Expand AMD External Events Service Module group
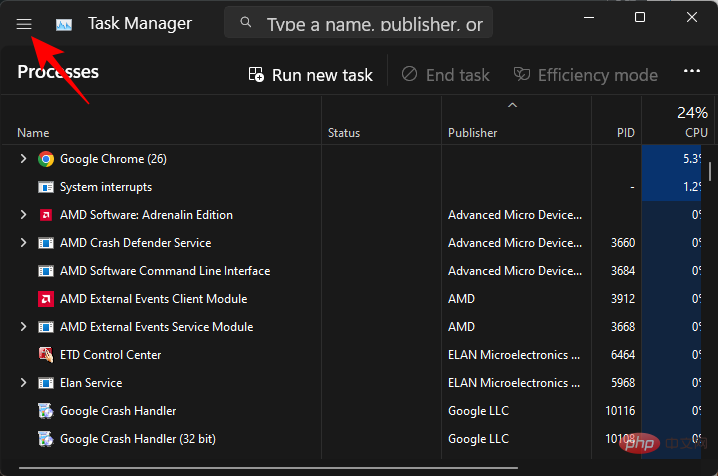 click(x=23, y=327)
